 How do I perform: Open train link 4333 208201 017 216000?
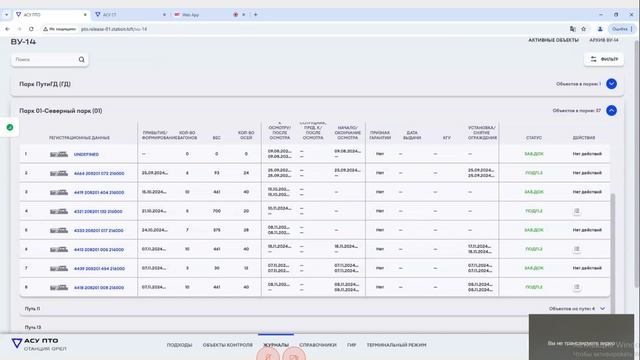pyautogui.click(x=98, y=231)
